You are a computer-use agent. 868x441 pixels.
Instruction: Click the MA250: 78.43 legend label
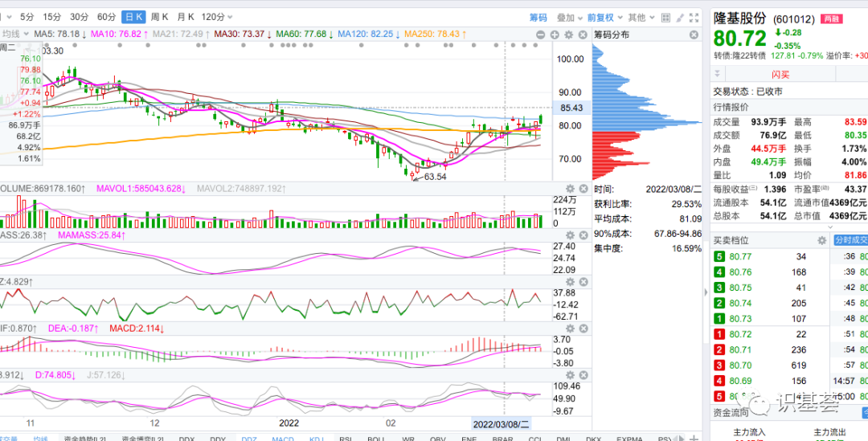point(435,35)
